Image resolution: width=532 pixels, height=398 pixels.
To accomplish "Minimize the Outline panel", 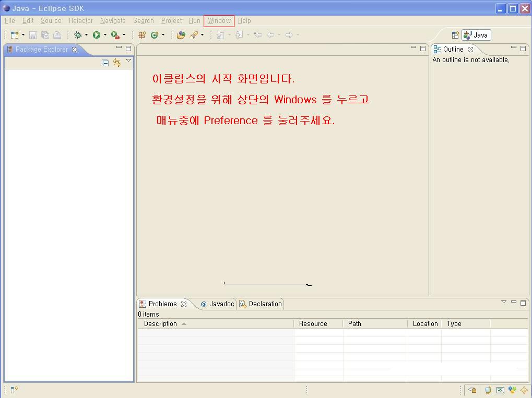I will click(x=514, y=48).
